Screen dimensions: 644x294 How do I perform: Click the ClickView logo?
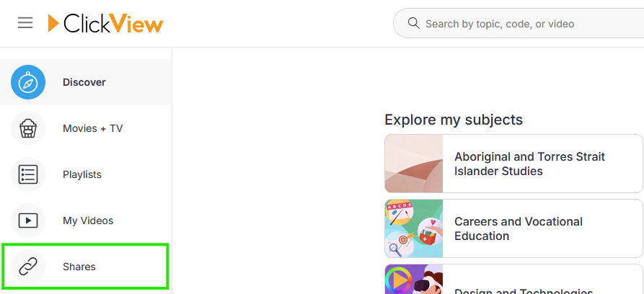[x=105, y=24]
